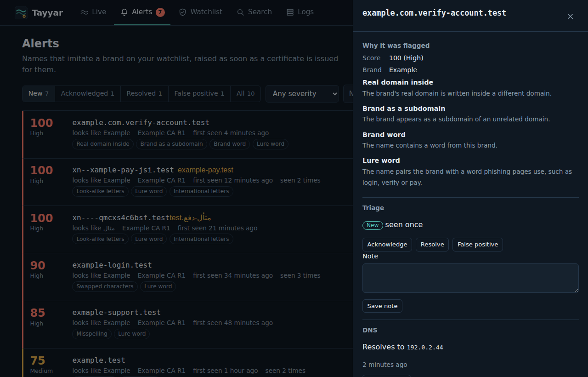This screenshot has width=588, height=377.
Task: Click the score 75 Medium value
Action: tap(38, 360)
